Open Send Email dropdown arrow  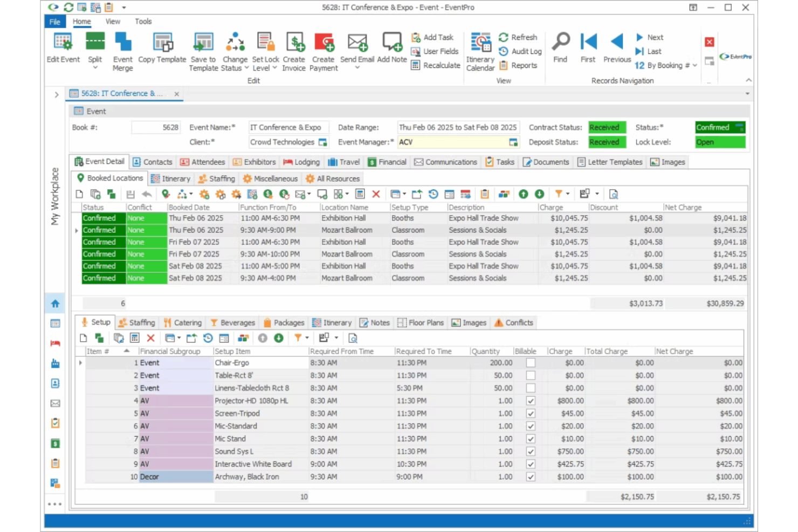[x=357, y=68]
